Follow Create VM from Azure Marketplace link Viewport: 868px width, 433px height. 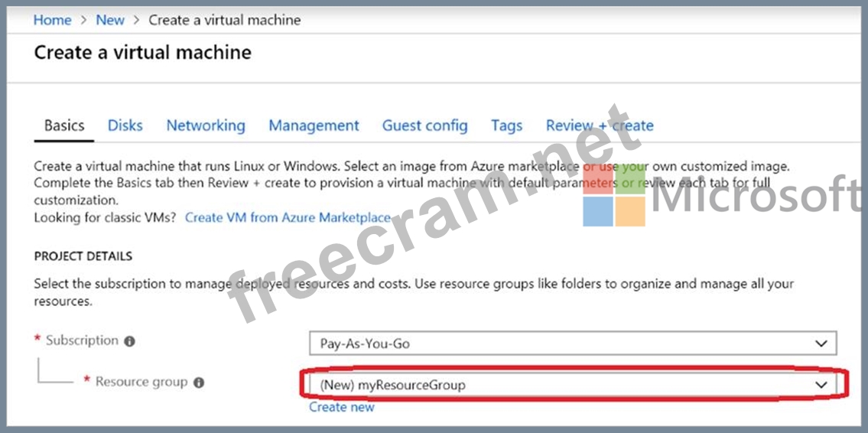click(288, 217)
